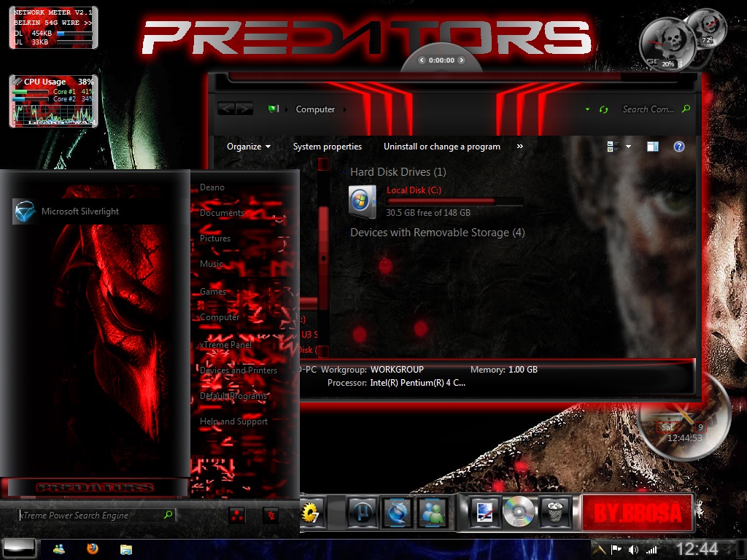Click the Search Computer input field

[649, 109]
